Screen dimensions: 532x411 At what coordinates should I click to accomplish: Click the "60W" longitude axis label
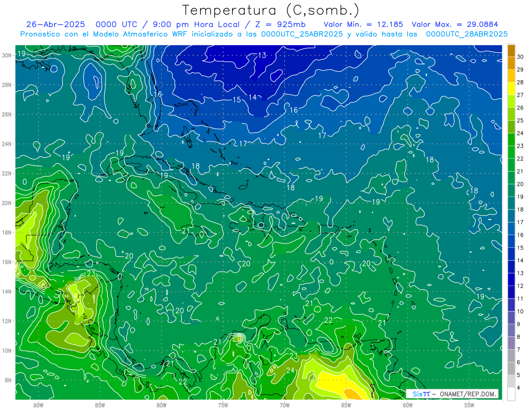[x=408, y=405]
